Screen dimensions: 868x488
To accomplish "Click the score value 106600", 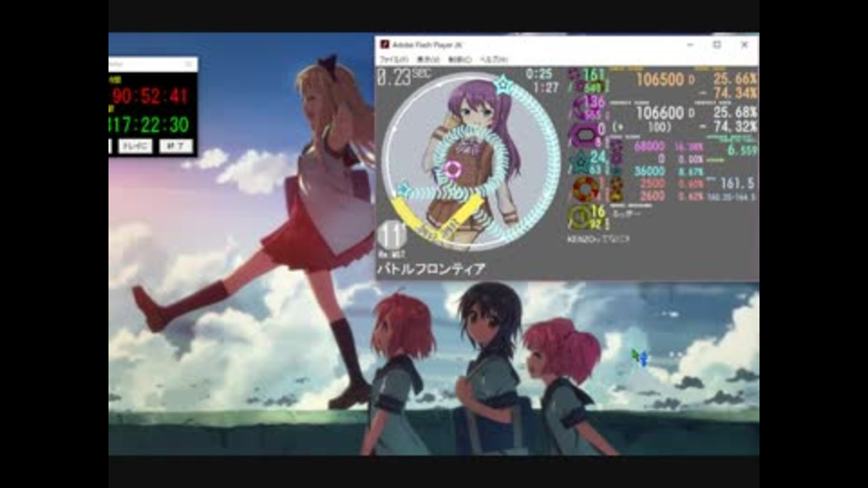I will tap(660, 113).
